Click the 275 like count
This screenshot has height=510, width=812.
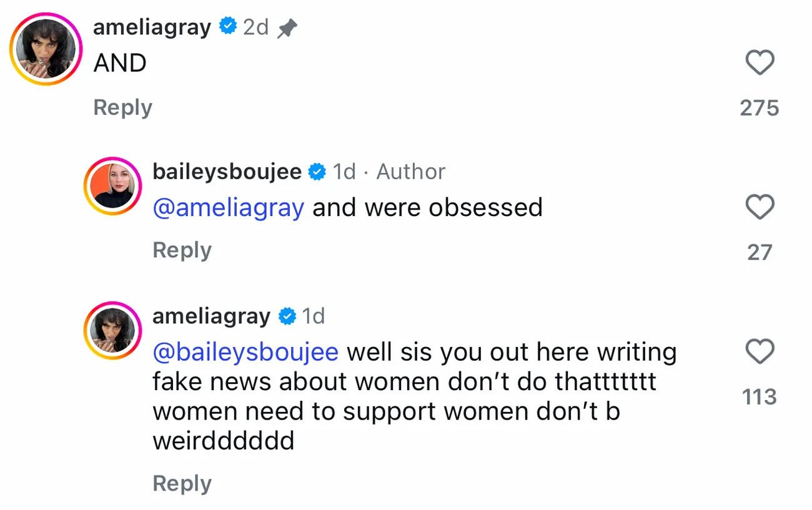click(760, 107)
